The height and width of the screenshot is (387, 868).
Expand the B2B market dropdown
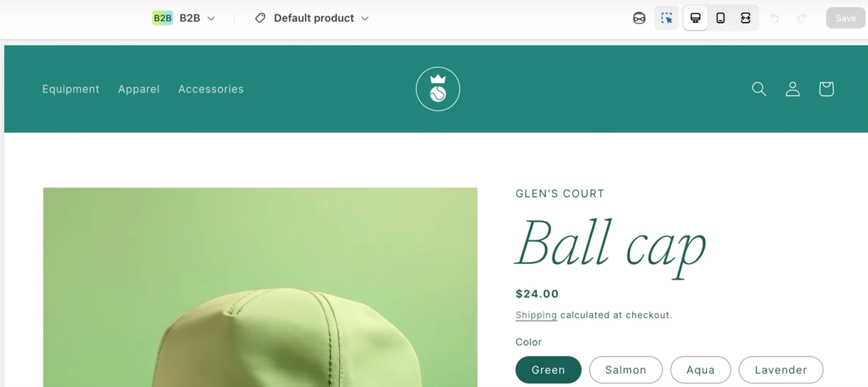(x=184, y=18)
